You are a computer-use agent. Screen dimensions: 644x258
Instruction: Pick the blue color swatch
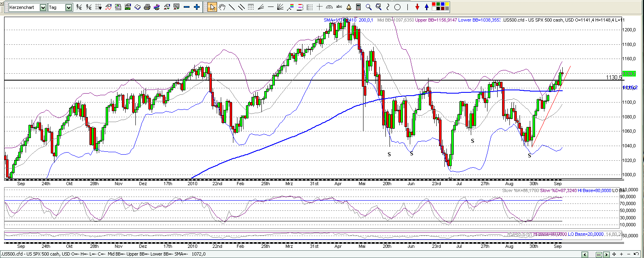442,4
